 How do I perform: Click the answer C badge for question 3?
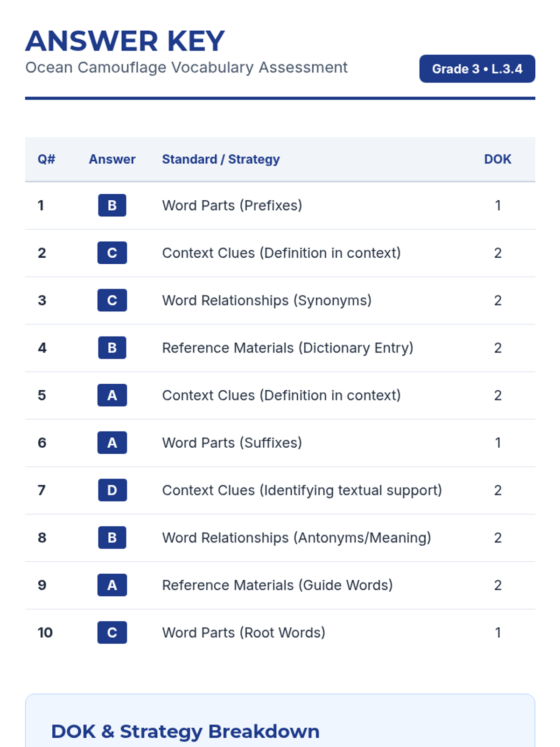pyautogui.click(x=112, y=300)
